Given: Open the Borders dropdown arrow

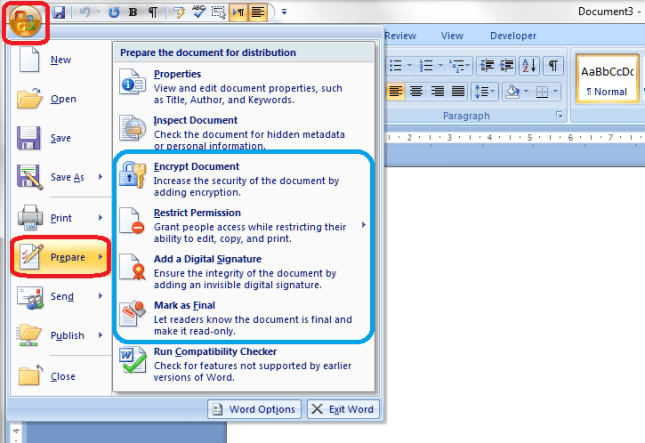Looking at the screenshot, I should tap(556, 91).
